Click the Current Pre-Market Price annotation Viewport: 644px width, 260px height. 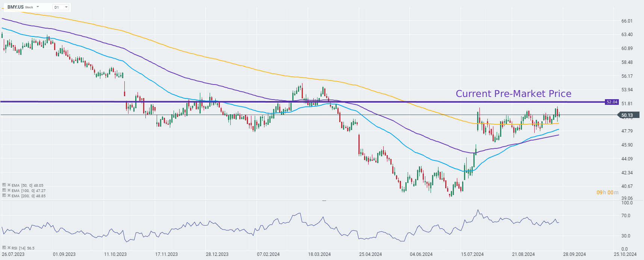pos(513,94)
